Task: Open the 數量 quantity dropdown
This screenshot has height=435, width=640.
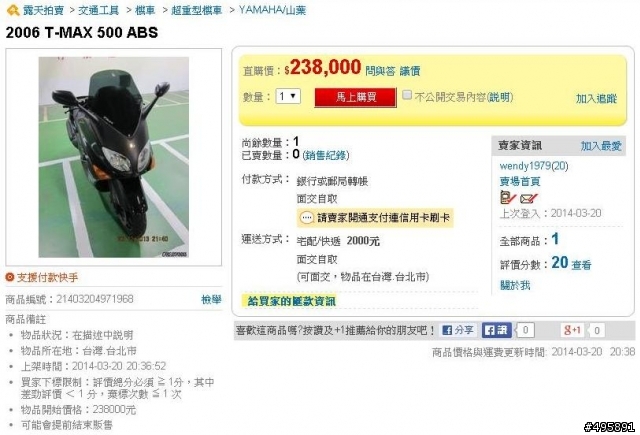Action: pos(288,96)
